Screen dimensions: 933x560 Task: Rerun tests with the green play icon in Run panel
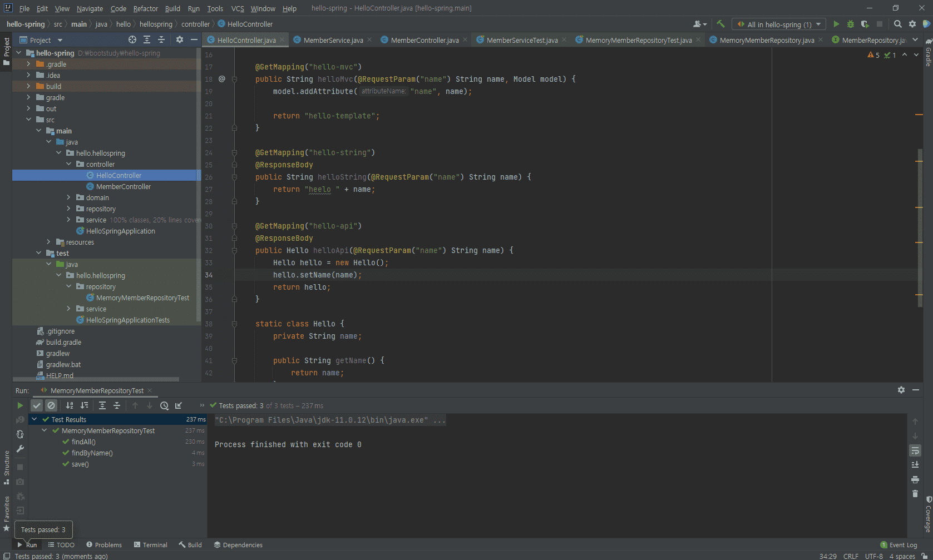coord(20,405)
